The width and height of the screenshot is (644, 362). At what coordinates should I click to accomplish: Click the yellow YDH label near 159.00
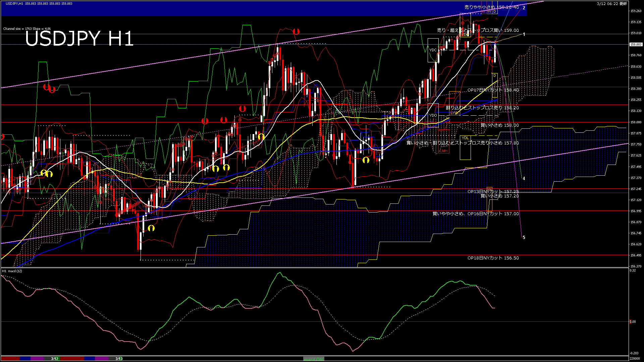click(465, 34)
